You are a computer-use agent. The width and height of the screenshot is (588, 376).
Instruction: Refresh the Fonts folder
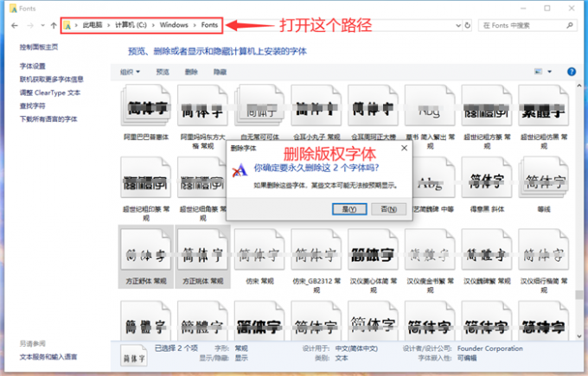pos(467,25)
